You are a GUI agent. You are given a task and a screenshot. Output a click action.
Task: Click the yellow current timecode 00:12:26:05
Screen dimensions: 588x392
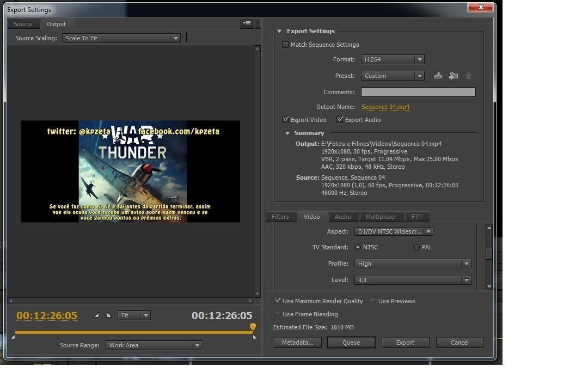tap(46, 315)
